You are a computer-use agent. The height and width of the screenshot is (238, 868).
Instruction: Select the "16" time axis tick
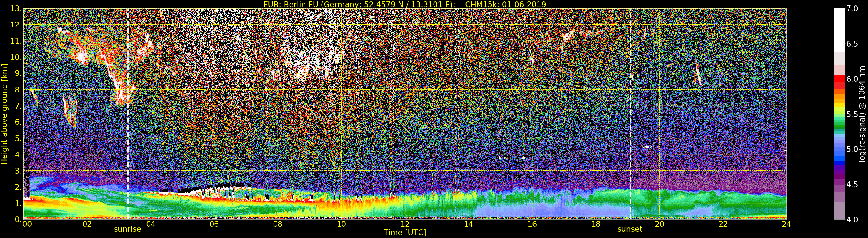pyautogui.click(x=532, y=224)
